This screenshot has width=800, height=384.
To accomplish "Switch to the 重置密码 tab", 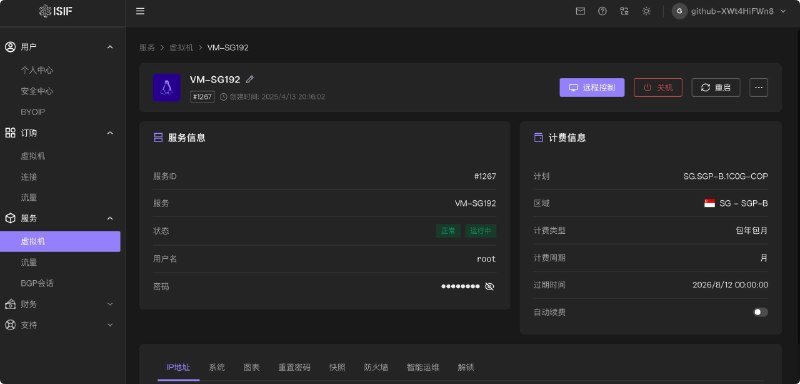I will [x=294, y=367].
